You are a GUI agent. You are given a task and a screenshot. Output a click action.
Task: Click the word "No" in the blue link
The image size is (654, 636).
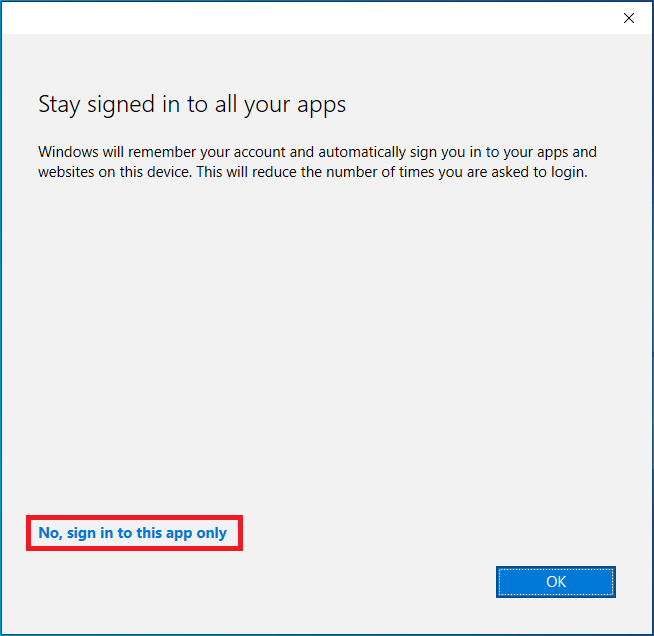coord(49,533)
